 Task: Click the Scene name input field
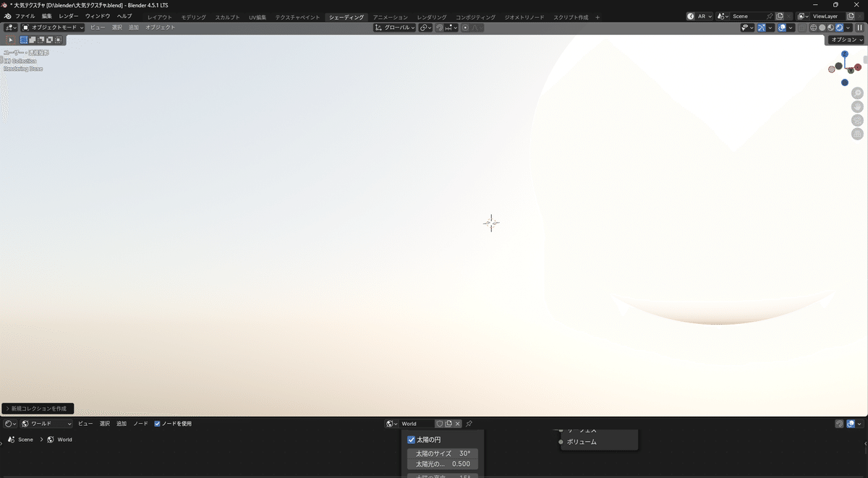point(746,16)
